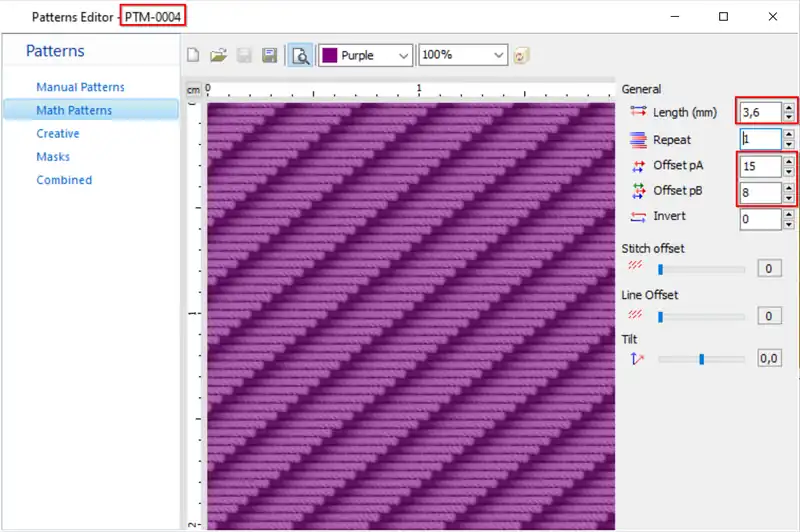Select Manual Patterns category
The width and height of the screenshot is (800, 532).
(x=80, y=87)
